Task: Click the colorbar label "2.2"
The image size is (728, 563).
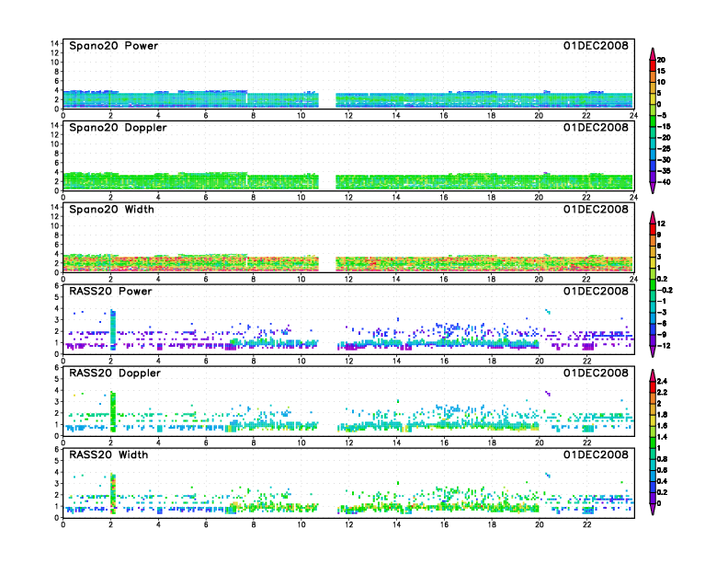Action: point(662,393)
